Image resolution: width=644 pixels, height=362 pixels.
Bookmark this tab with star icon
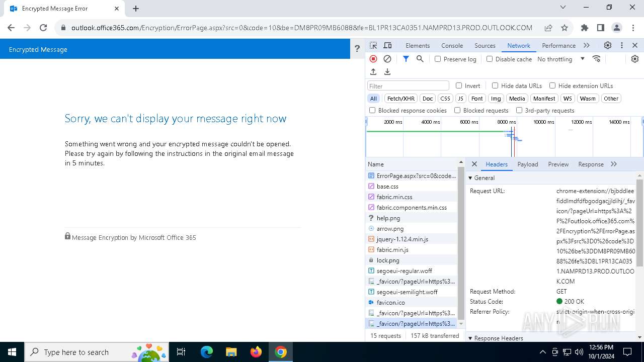565,28
